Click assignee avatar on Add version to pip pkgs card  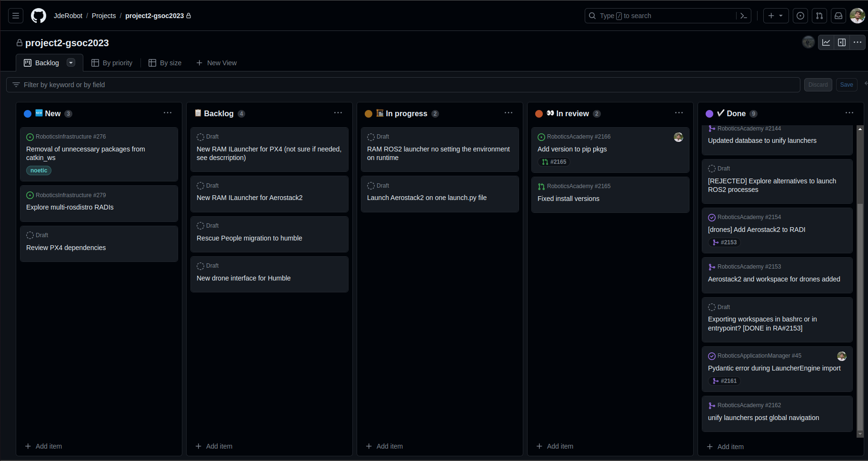click(x=678, y=137)
